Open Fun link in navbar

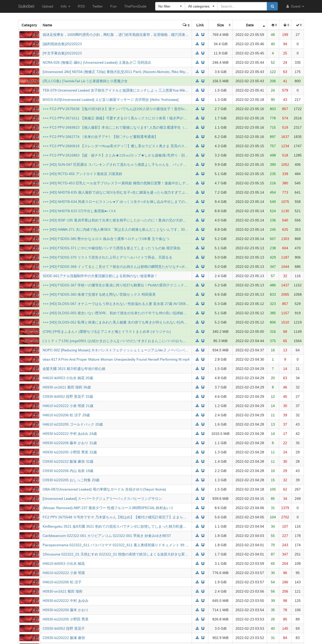[113, 6]
